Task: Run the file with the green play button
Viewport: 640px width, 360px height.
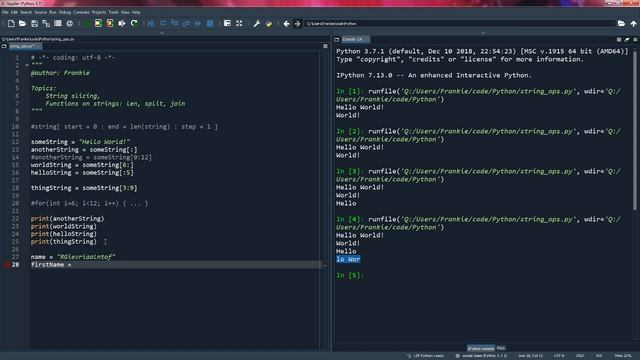Action: pyautogui.click(x=87, y=24)
